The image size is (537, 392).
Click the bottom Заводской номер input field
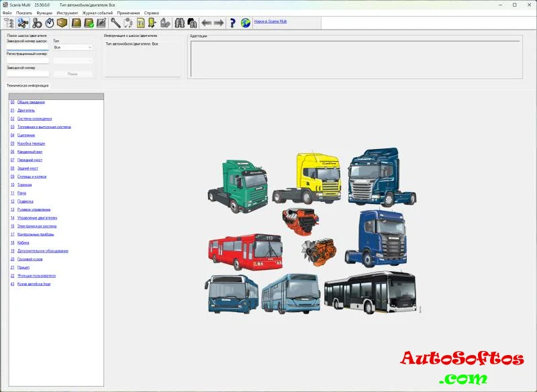[x=28, y=74]
